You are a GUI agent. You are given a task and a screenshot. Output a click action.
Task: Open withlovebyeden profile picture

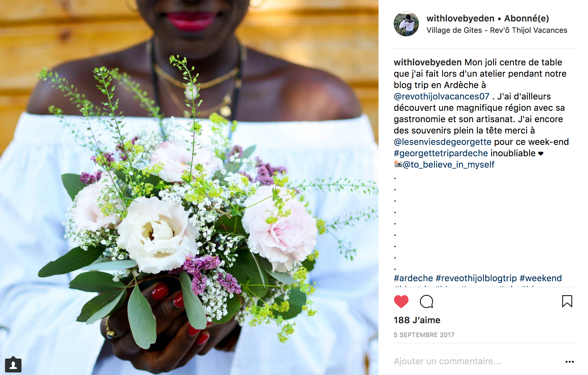(406, 24)
